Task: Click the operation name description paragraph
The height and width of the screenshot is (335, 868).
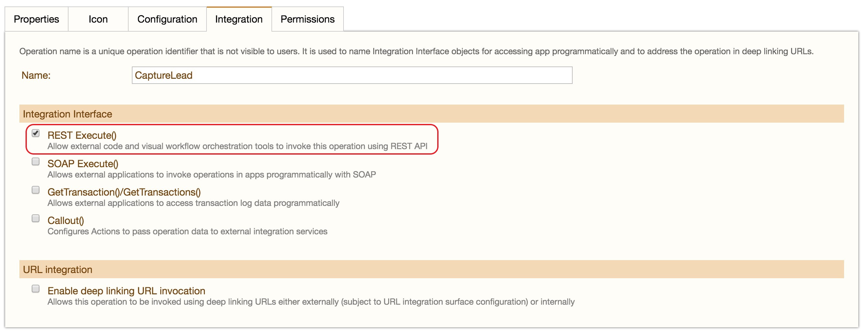Action: click(416, 51)
